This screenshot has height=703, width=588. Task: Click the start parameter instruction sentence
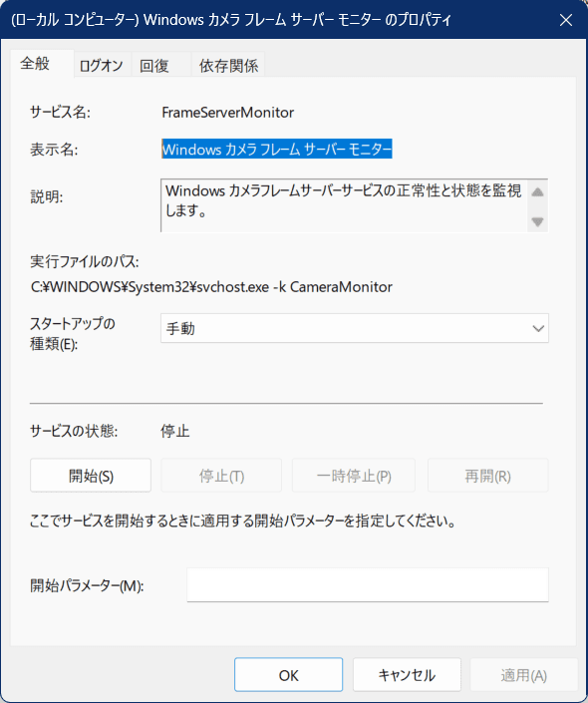point(242,521)
